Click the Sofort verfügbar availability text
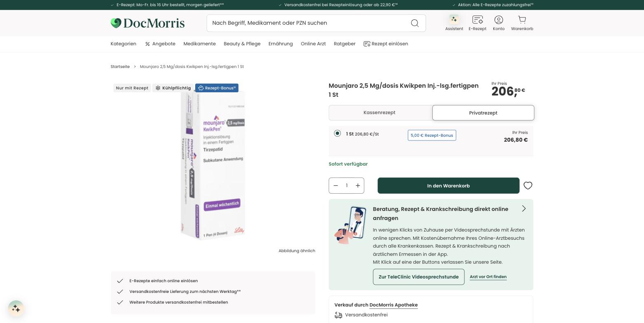This screenshot has height=323, width=644. coord(348,164)
